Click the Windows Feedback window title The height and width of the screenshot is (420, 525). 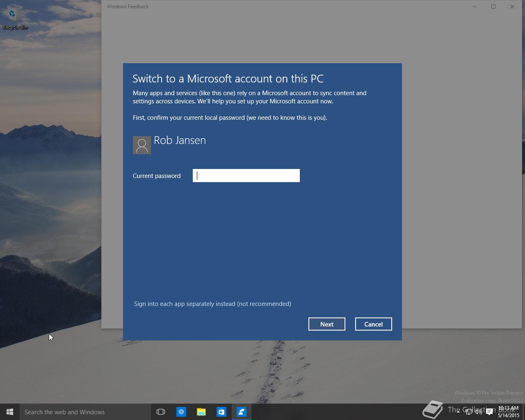tap(128, 7)
